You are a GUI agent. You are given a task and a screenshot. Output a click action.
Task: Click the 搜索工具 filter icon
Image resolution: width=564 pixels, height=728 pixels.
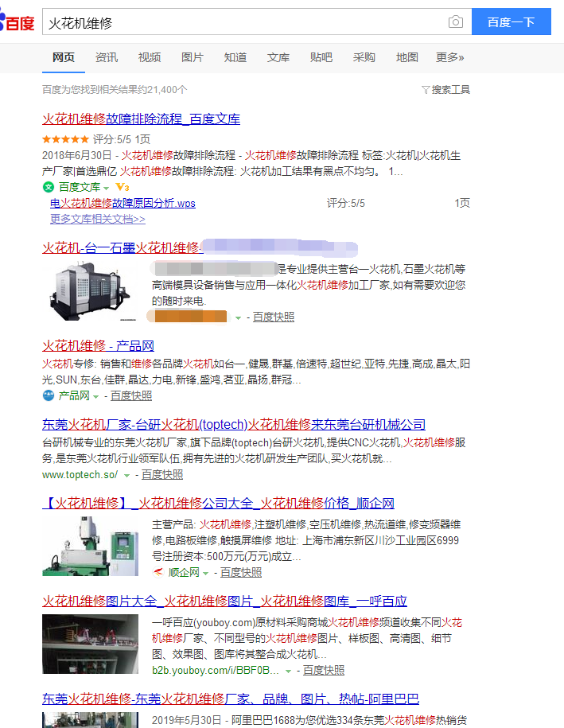pos(426,90)
